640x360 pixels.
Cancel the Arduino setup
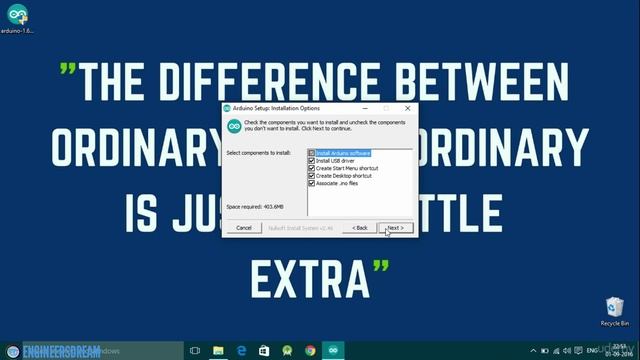tap(244, 228)
